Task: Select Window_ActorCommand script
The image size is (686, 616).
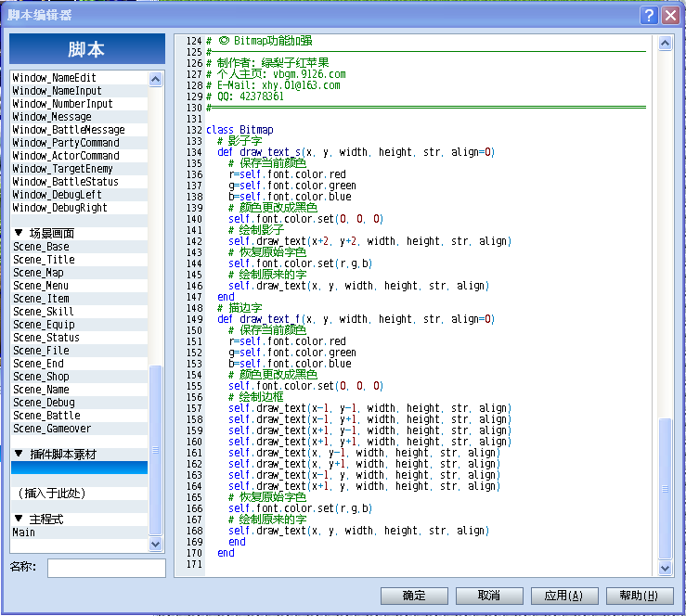Action: tap(79, 156)
